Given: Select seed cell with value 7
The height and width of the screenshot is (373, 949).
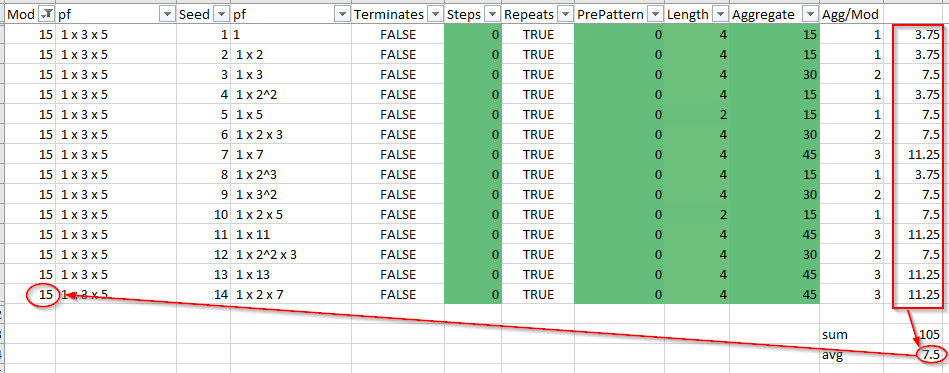Looking at the screenshot, I should [x=204, y=154].
